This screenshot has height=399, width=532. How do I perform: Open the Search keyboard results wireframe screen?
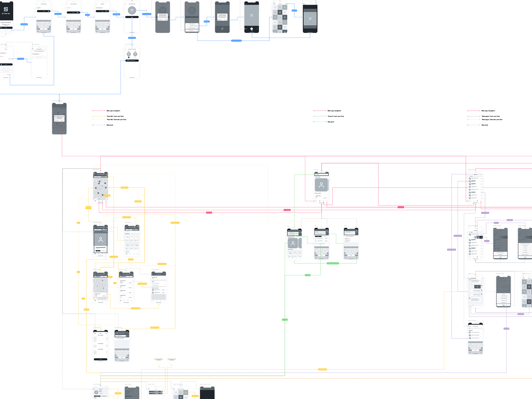pos(322,244)
